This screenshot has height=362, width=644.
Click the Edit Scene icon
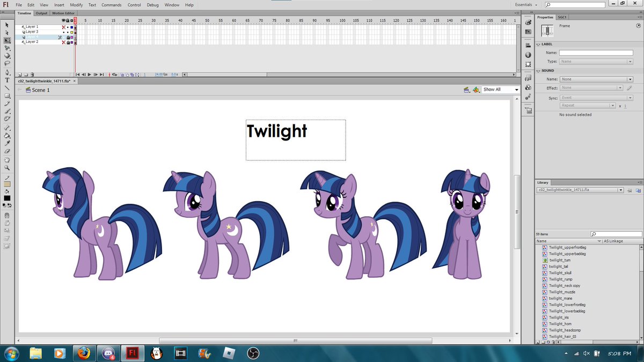click(x=467, y=90)
